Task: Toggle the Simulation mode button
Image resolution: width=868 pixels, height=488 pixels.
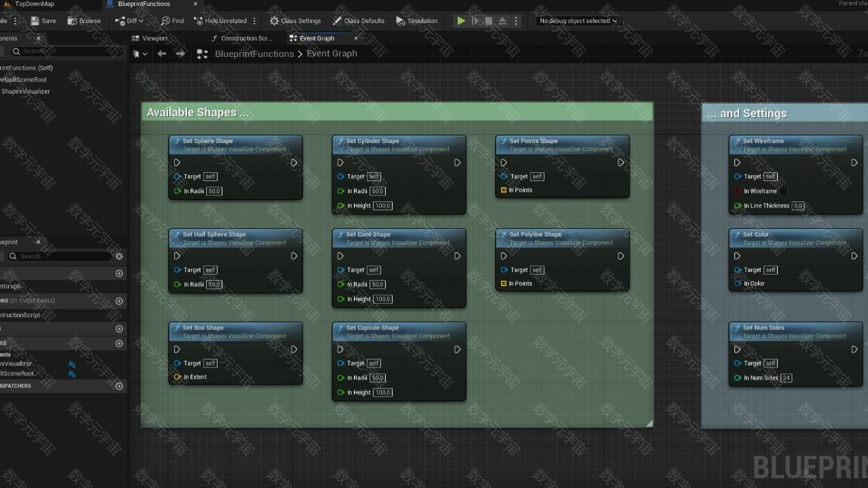Action: click(x=416, y=21)
